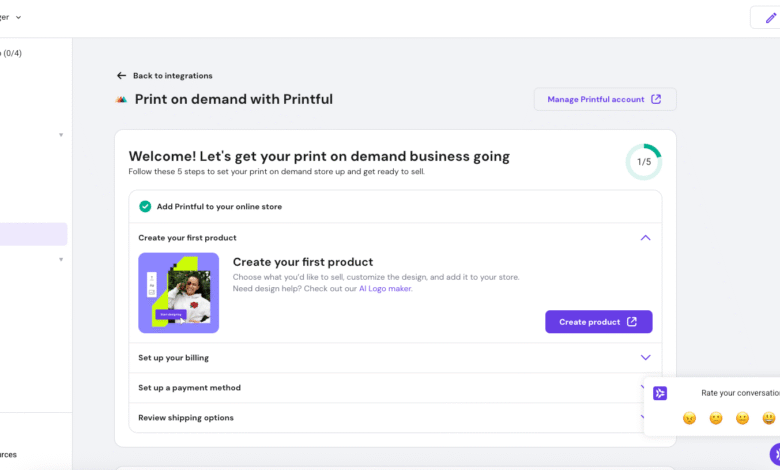Click the Create product button
Image resolution: width=780 pixels, height=470 pixels.
[598, 322]
